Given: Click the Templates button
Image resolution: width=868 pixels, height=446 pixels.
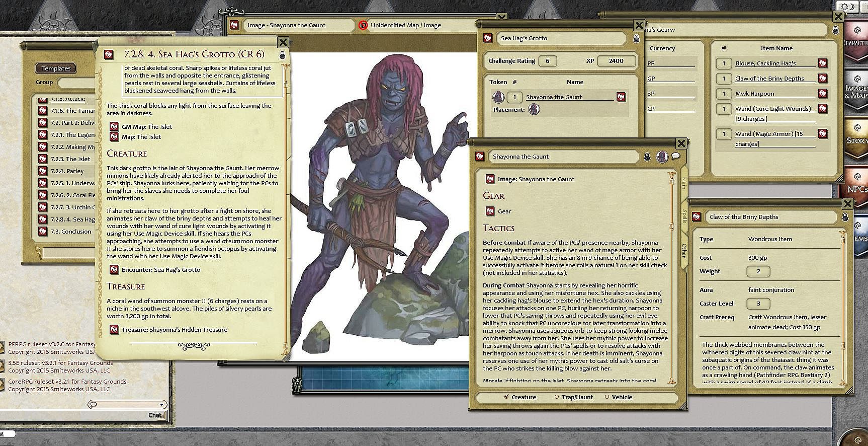Looking at the screenshot, I should pos(56,68).
